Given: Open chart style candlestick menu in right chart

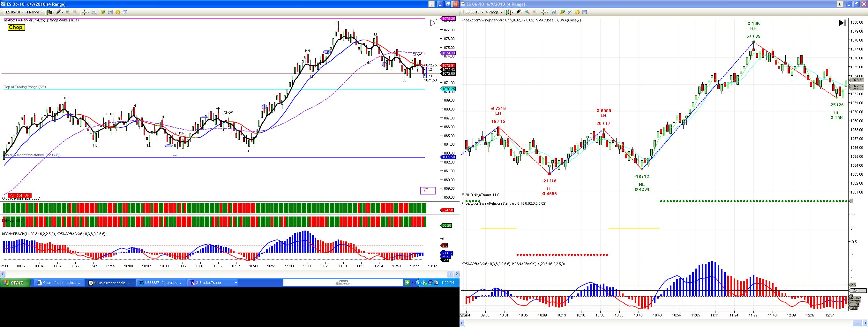Looking at the screenshot, I should [510, 12].
